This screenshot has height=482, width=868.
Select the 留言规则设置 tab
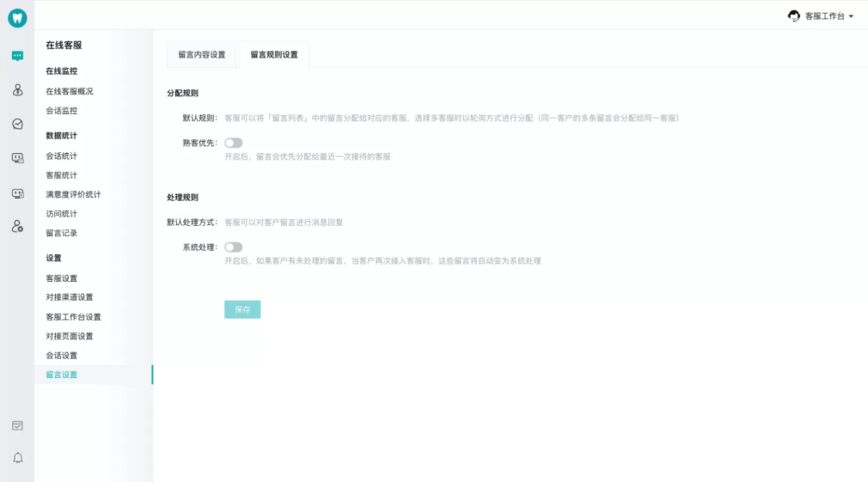(274, 54)
